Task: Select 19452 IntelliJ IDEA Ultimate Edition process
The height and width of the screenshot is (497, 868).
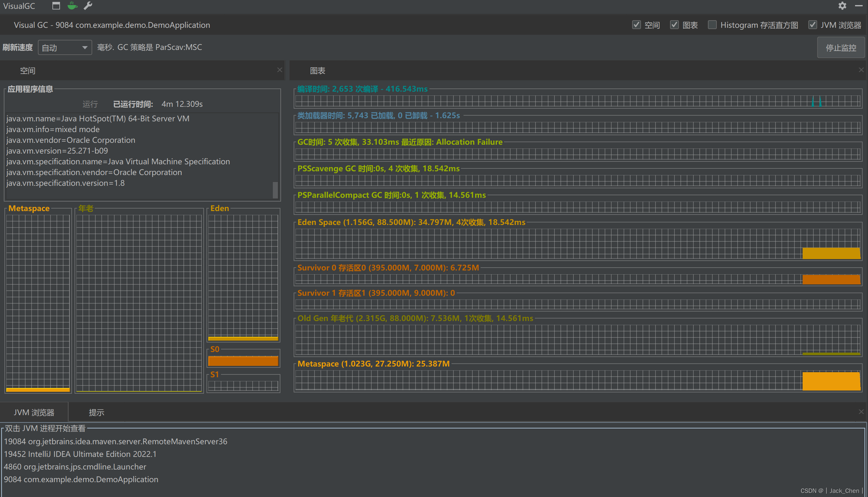Action: (x=80, y=454)
